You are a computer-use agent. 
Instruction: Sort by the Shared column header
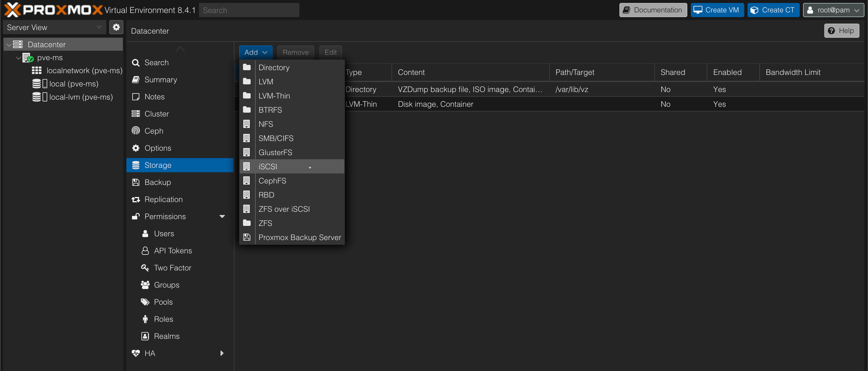680,72
